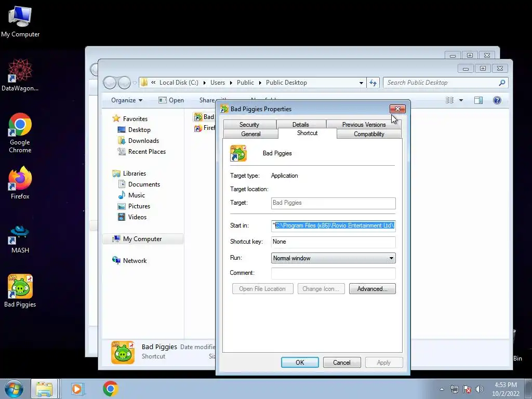
Task: Close Bad Piggies Properties dialog
Action: point(397,109)
